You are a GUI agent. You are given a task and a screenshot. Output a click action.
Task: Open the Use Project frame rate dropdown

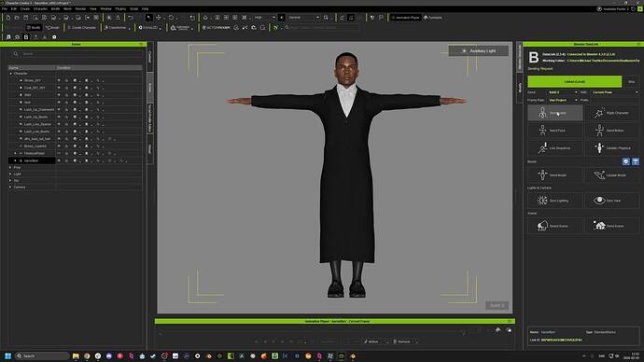[x=563, y=100]
